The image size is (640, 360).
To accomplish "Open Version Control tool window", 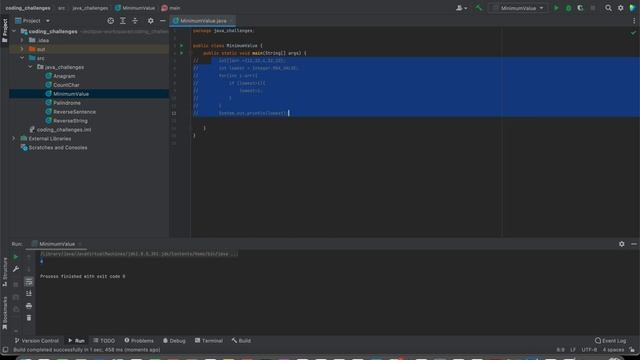I will pos(36,340).
